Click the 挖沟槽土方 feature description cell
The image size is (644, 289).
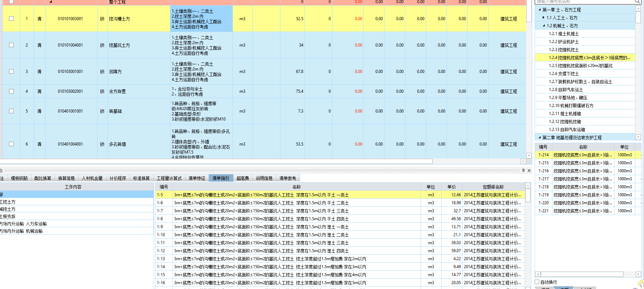point(201,19)
